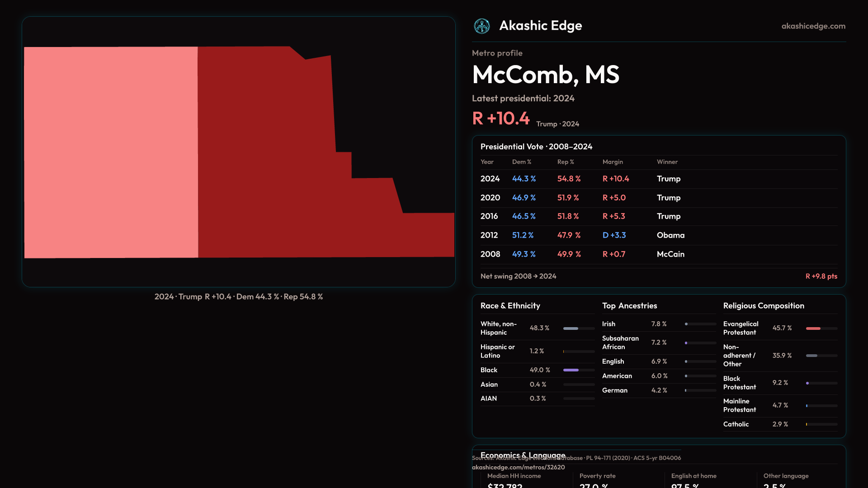Open the akashicedge.com link in header

click(x=813, y=26)
